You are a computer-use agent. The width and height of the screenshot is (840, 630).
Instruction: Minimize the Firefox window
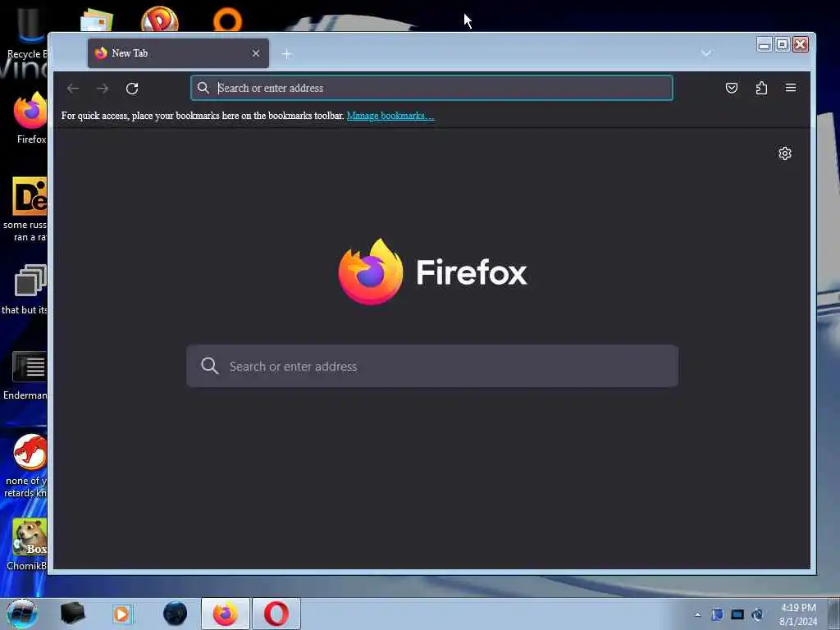click(x=765, y=44)
